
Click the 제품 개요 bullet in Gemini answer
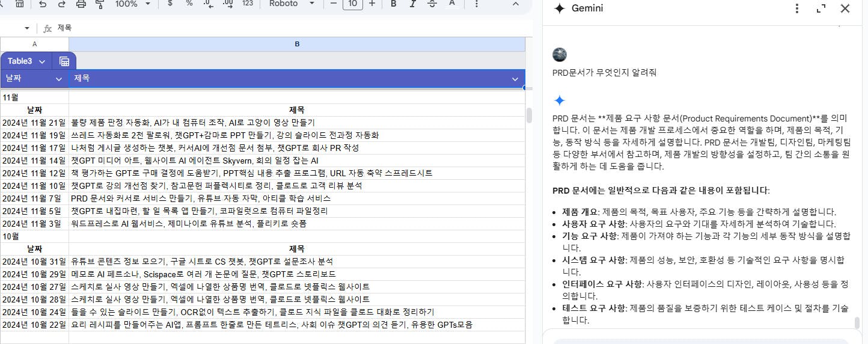tap(699, 212)
